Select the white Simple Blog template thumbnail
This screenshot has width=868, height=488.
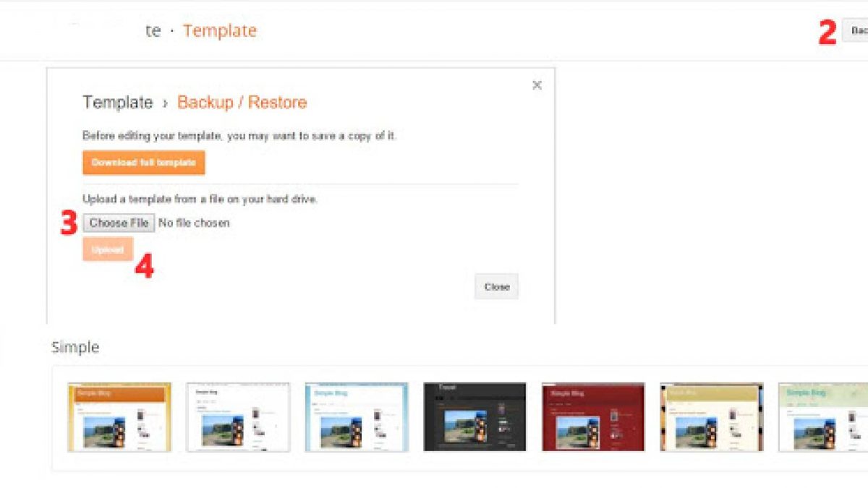pos(238,417)
